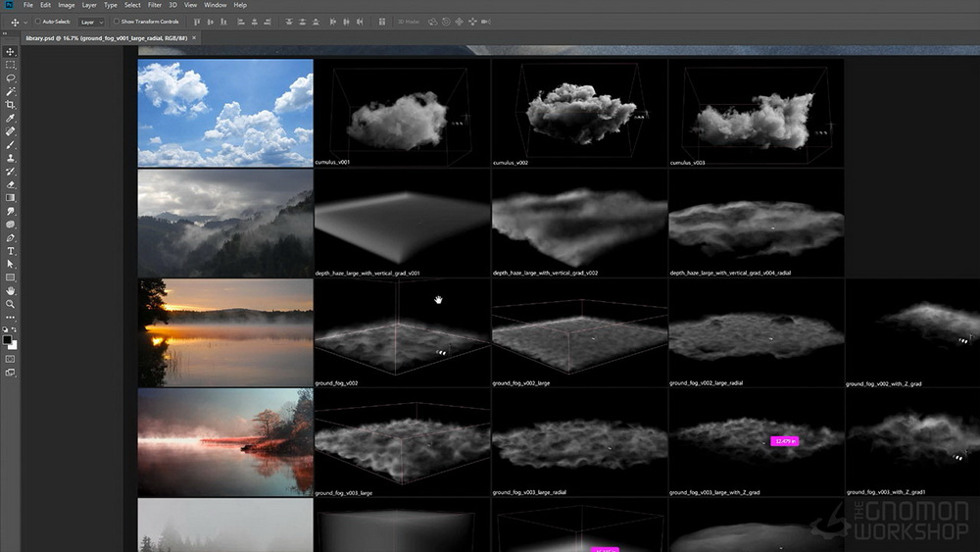Click the pink 12.479 in measurement label
980x552 pixels.
coord(784,441)
